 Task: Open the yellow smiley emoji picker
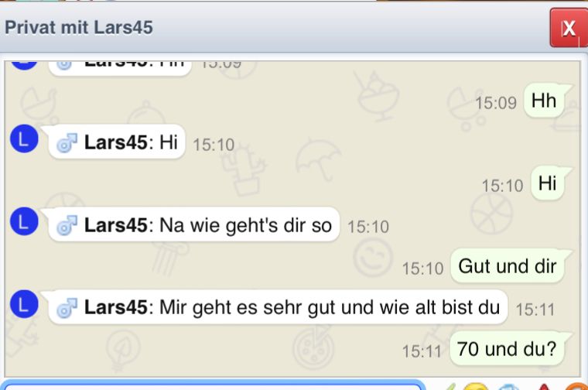pyautogui.click(x=476, y=387)
